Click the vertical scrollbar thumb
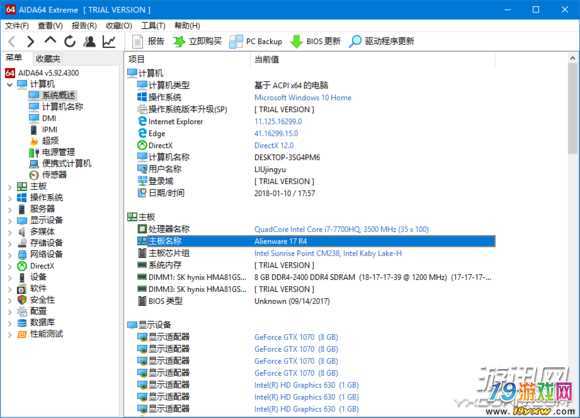The image size is (580, 418). [573, 109]
